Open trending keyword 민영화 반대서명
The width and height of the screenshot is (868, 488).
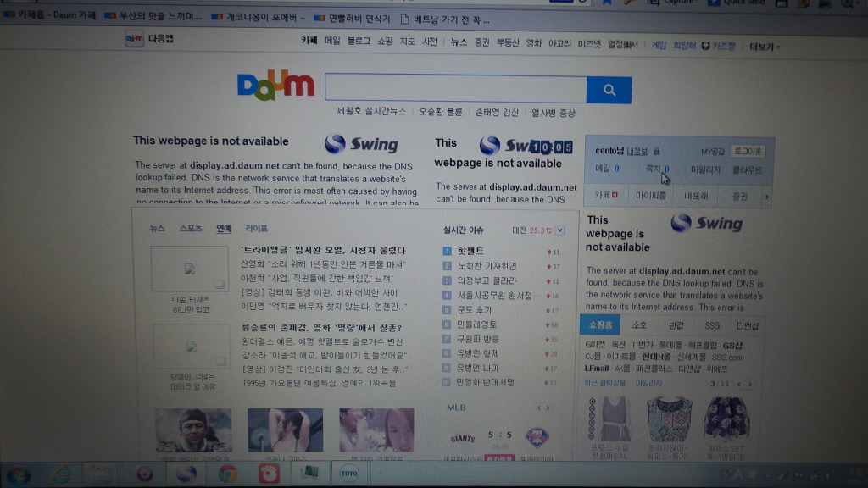(486, 382)
